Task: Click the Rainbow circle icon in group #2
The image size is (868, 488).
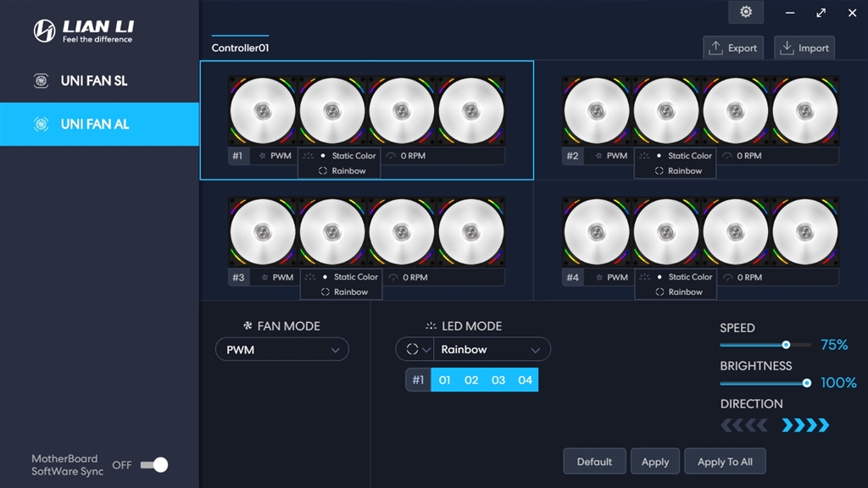Action: pos(659,171)
